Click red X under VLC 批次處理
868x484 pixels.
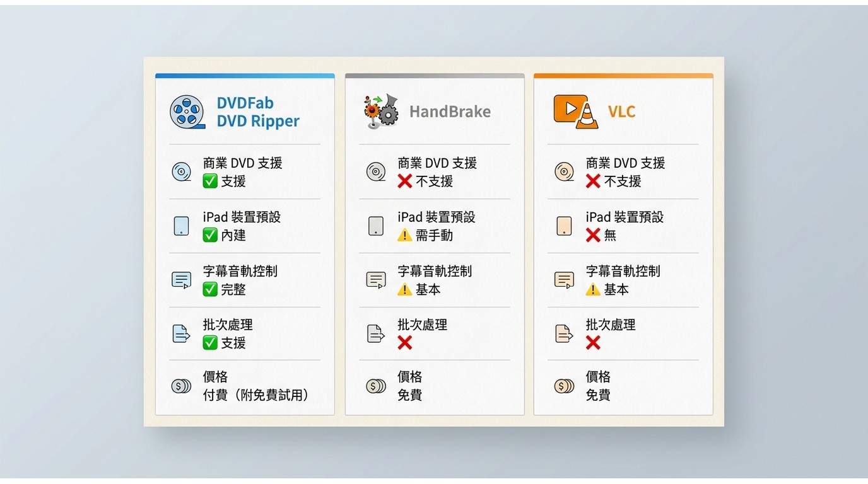click(x=593, y=343)
